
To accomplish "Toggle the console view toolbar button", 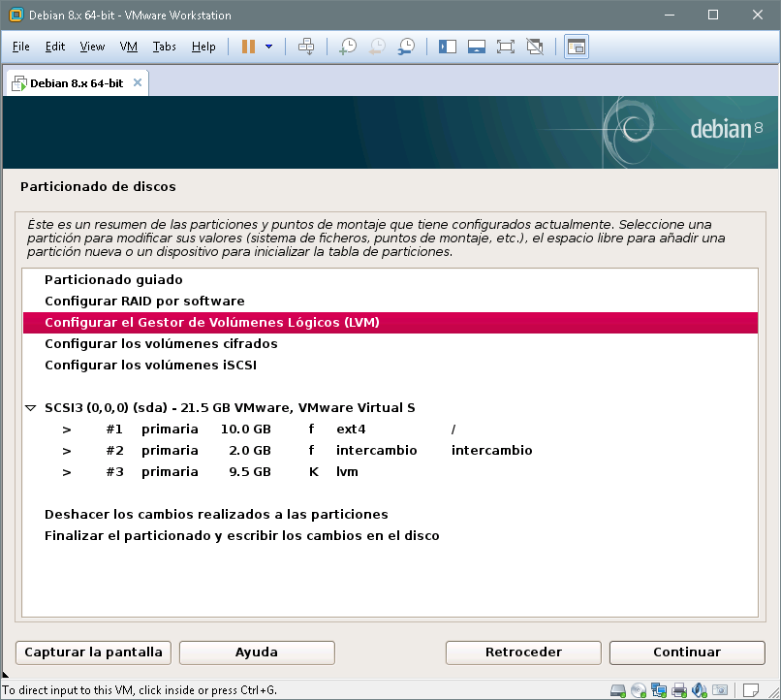I will click(577, 47).
